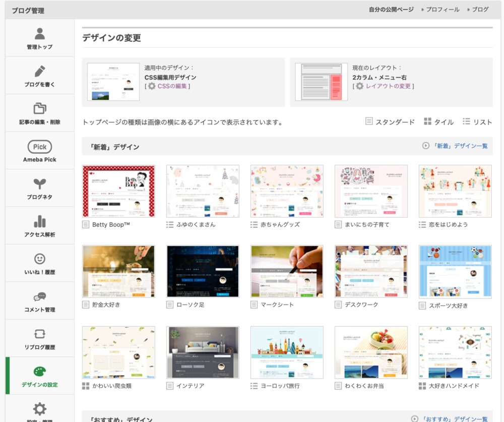Choose the スポーツ大好き design thumbnail
The height and width of the screenshot is (422, 504).
pos(455,272)
